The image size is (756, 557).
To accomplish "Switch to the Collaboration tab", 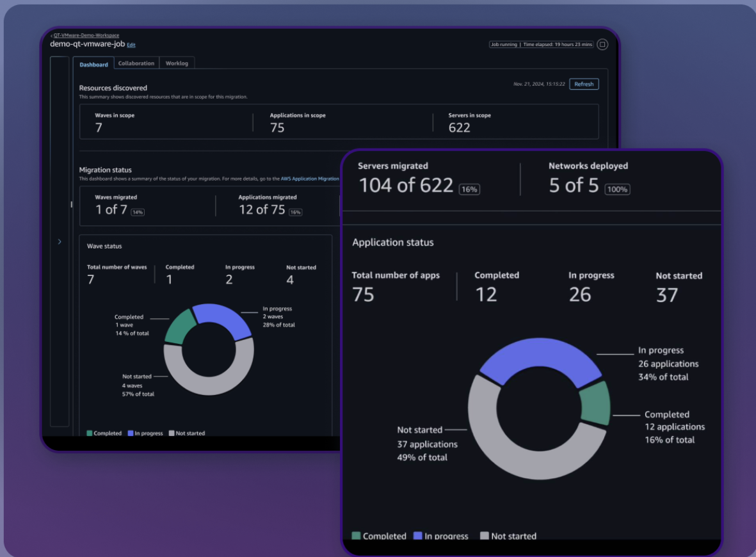I will coord(136,63).
